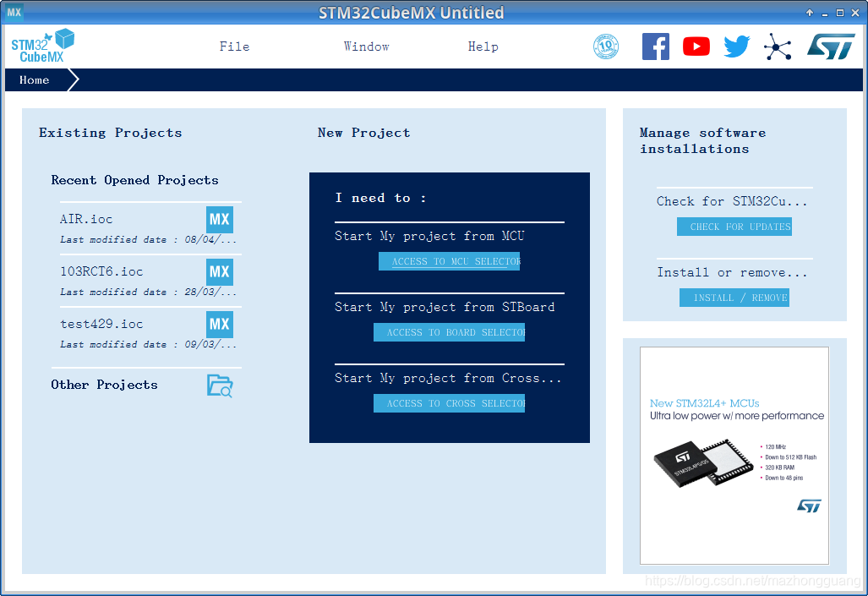Click ACCESS TO CROSS SELECTOR button

[449, 403]
